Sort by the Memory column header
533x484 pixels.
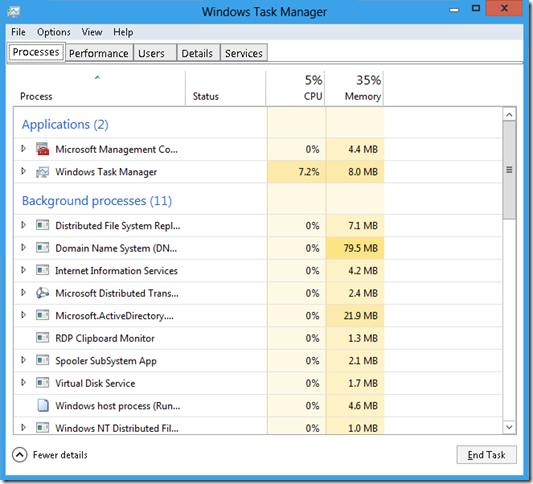tap(354, 88)
